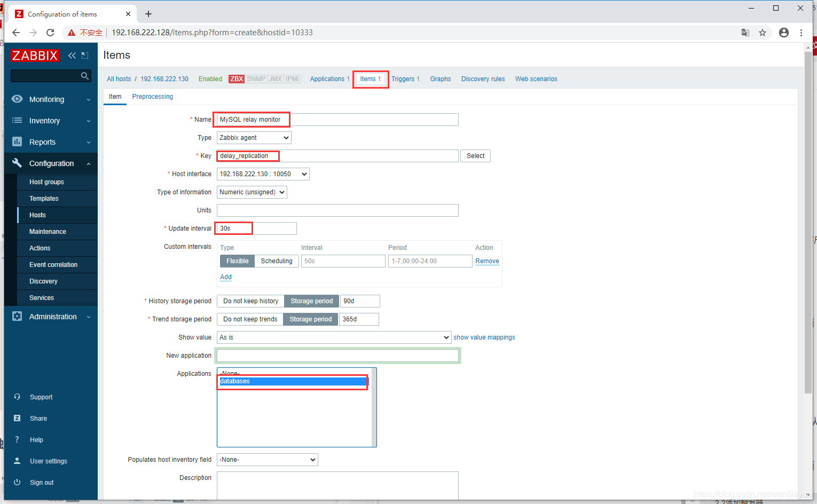Image resolution: width=817 pixels, height=504 pixels.
Task: Choose Do not keep history
Action: pos(250,301)
